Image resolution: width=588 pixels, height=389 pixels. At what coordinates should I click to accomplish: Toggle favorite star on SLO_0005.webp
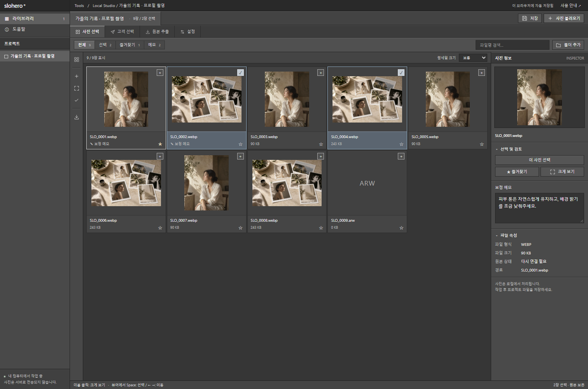point(482,144)
